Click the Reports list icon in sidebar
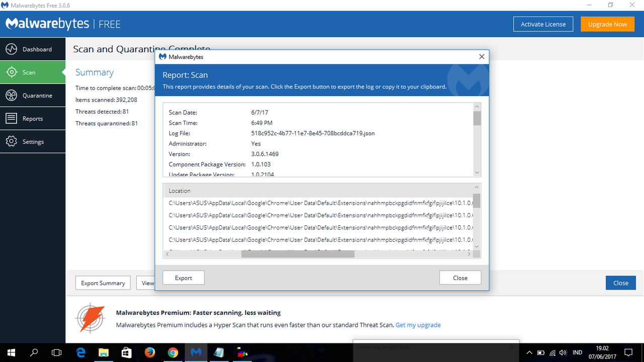Screen dimensions: 644x362 pyautogui.click(x=11, y=119)
